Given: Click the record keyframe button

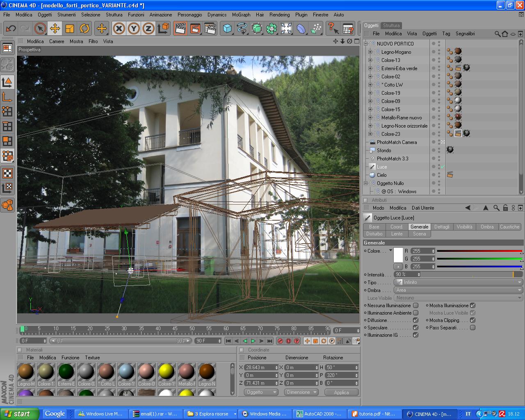Looking at the screenshot, I should tap(280, 341).
